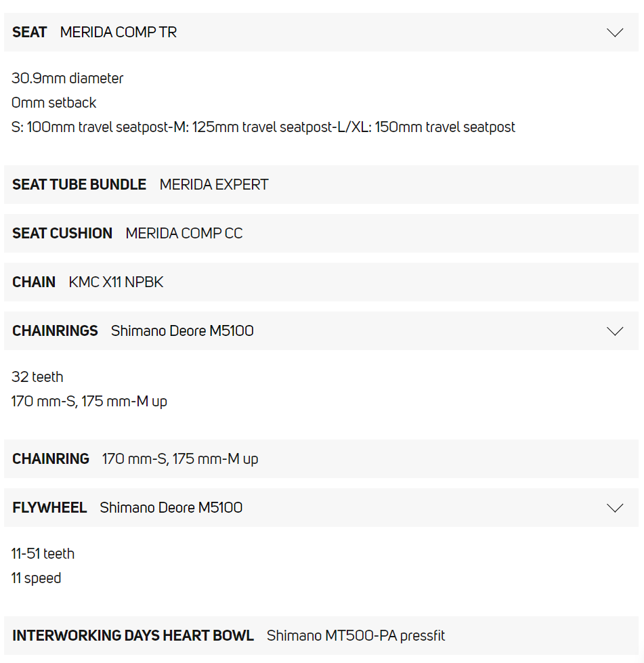Click the 32 teeth detail line

point(38,377)
